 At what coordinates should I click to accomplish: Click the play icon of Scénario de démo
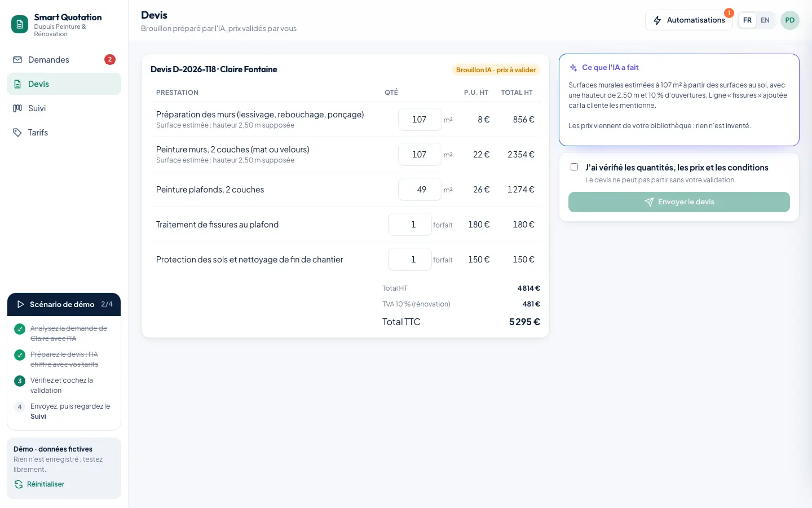21,304
